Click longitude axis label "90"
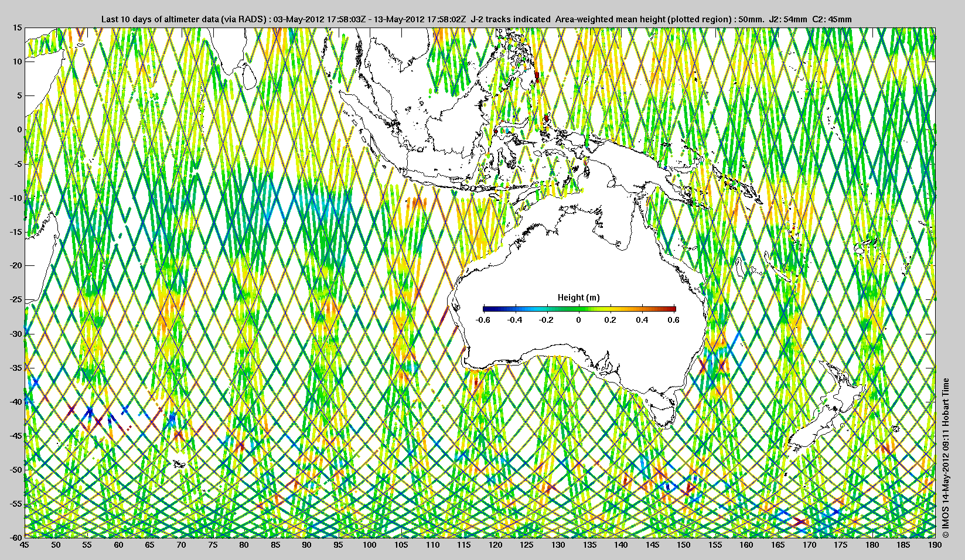The width and height of the screenshot is (965, 560). pyautogui.click(x=306, y=545)
